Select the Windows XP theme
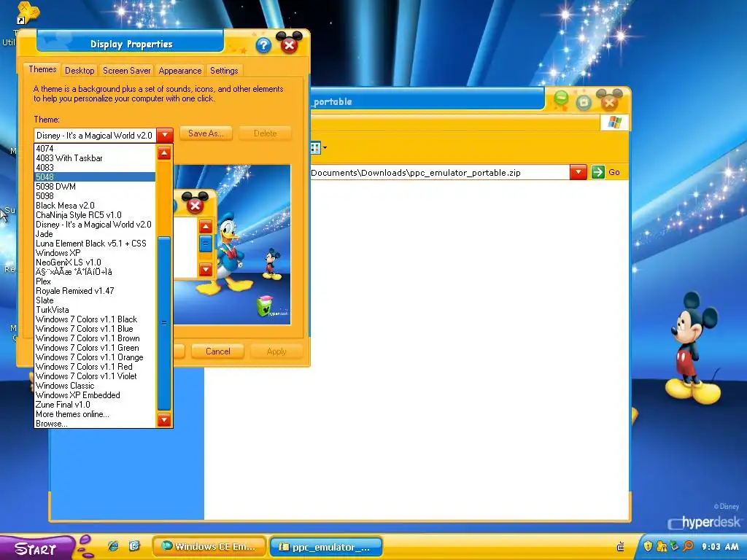Viewport: 747px width, 560px height. pos(96,253)
